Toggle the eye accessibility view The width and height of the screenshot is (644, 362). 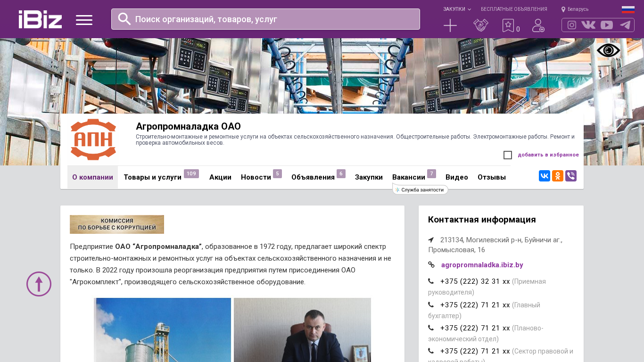[609, 50]
